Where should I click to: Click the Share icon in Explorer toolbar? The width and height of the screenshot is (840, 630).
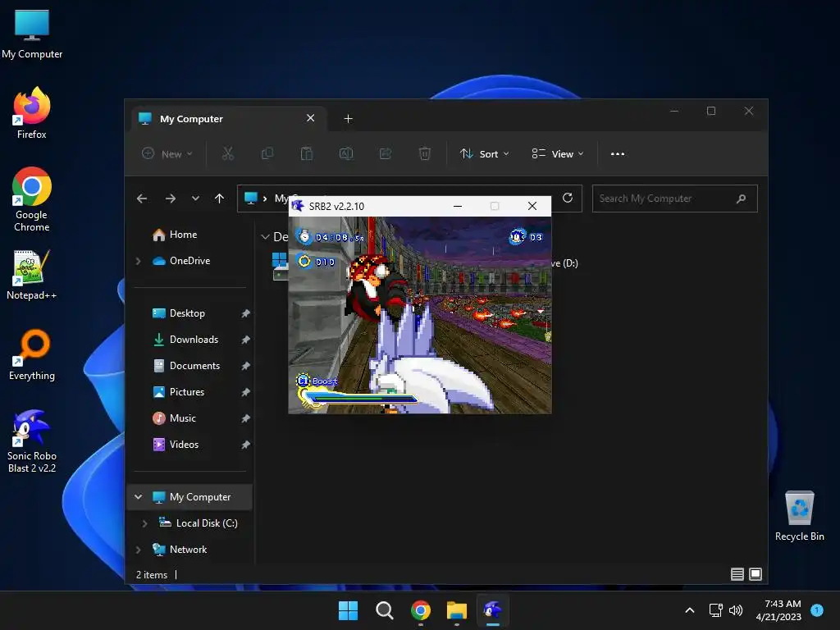click(386, 153)
